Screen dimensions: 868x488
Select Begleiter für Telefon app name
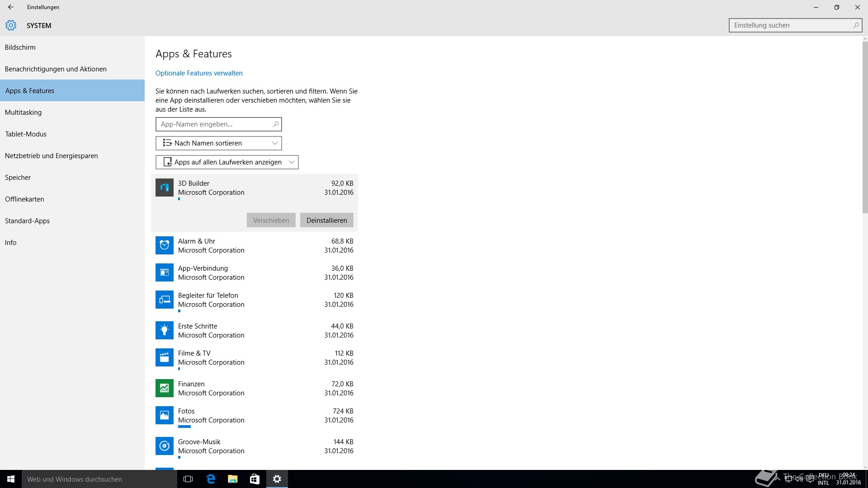208,296
